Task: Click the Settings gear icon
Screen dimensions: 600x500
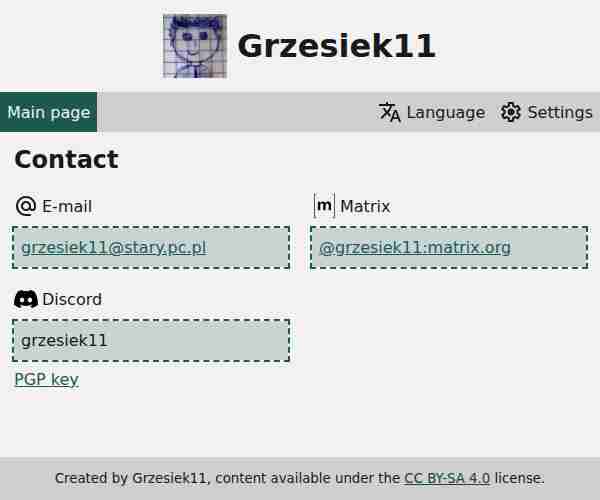Action: 511,112
